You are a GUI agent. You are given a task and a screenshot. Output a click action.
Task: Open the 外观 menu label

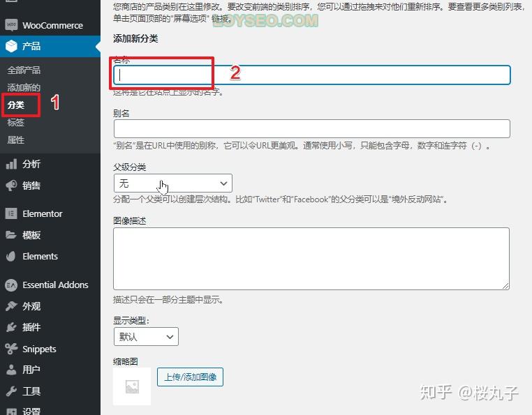pos(31,306)
